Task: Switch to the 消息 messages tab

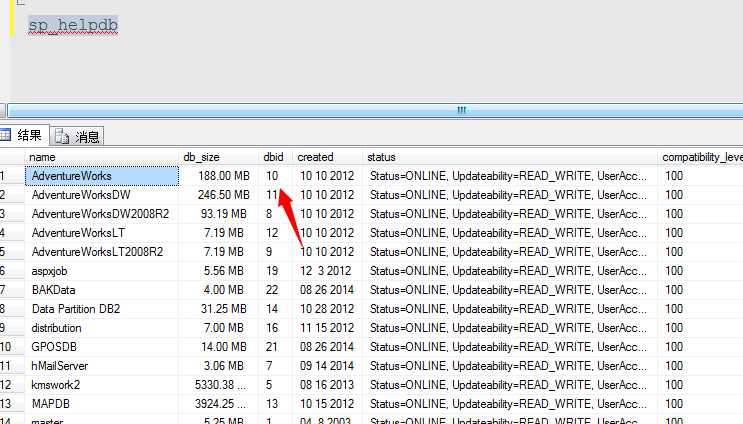Action: pyautogui.click(x=77, y=137)
